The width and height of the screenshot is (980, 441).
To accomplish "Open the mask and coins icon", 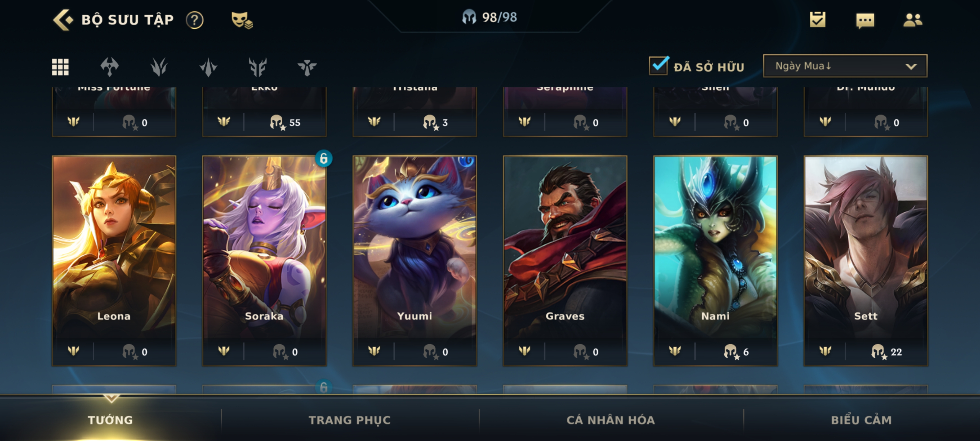I will pos(242,20).
